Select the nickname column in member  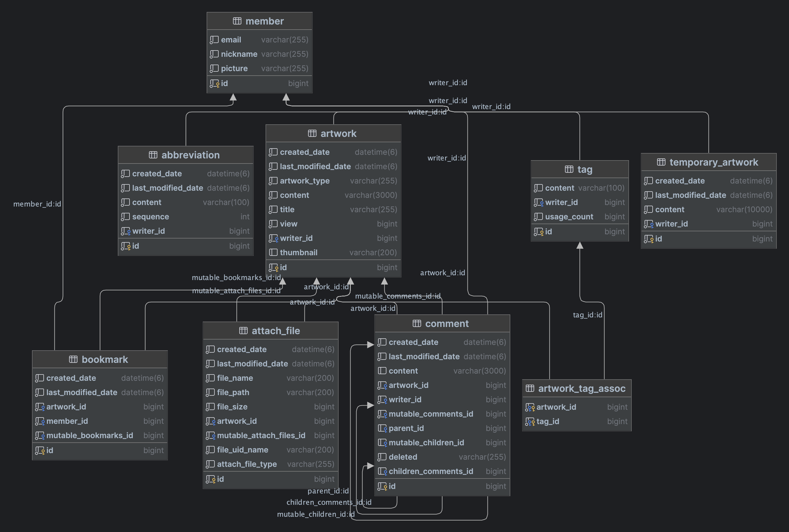(x=260, y=54)
